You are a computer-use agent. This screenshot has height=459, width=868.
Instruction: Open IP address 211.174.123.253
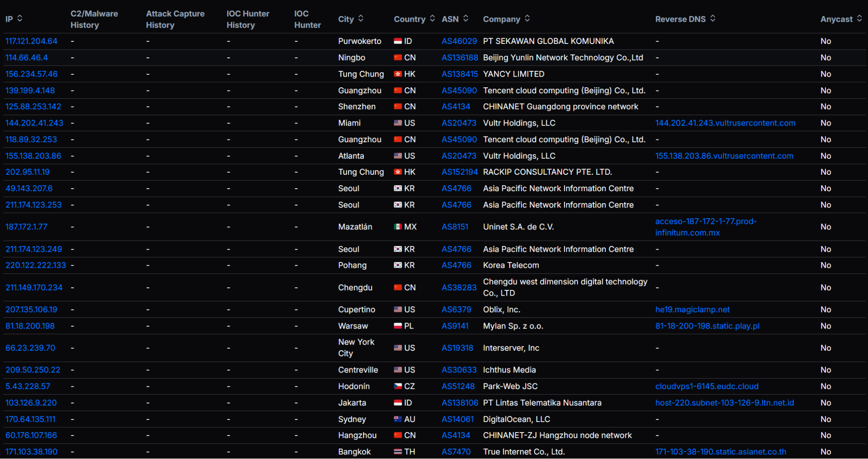coord(33,205)
